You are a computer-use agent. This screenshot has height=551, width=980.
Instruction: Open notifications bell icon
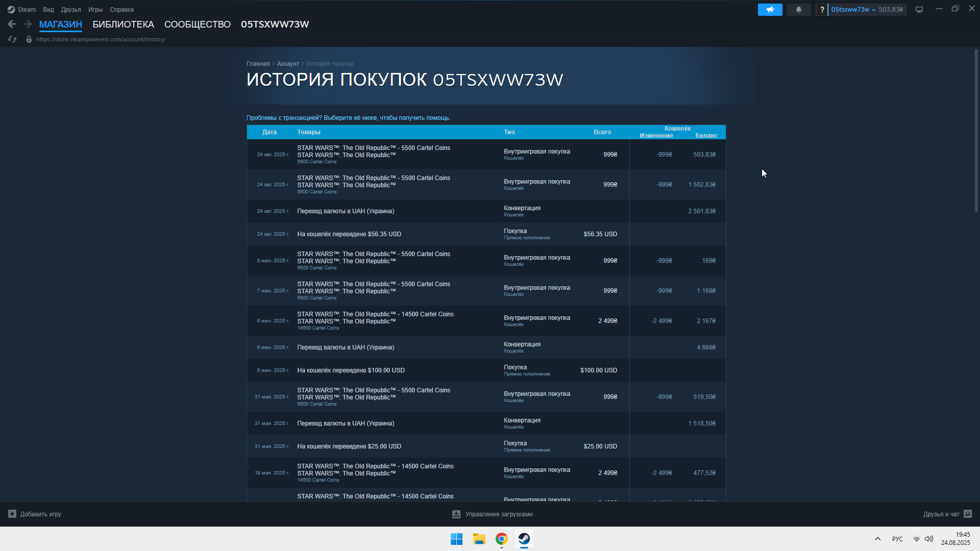[x=799, y=10]
